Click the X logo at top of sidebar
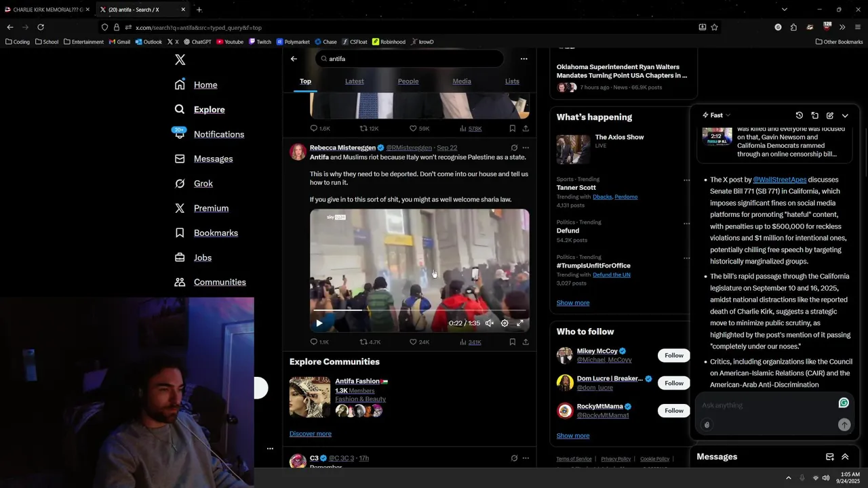 180,60
